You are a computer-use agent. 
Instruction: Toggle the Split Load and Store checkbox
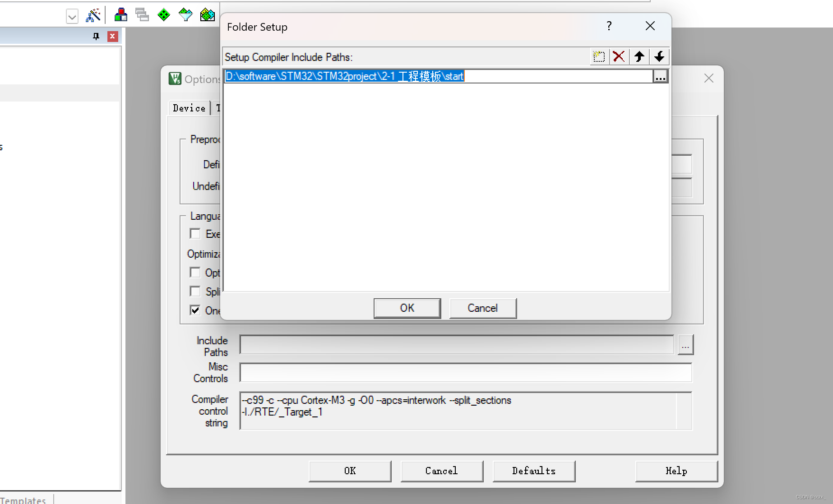tap(195, 291)
